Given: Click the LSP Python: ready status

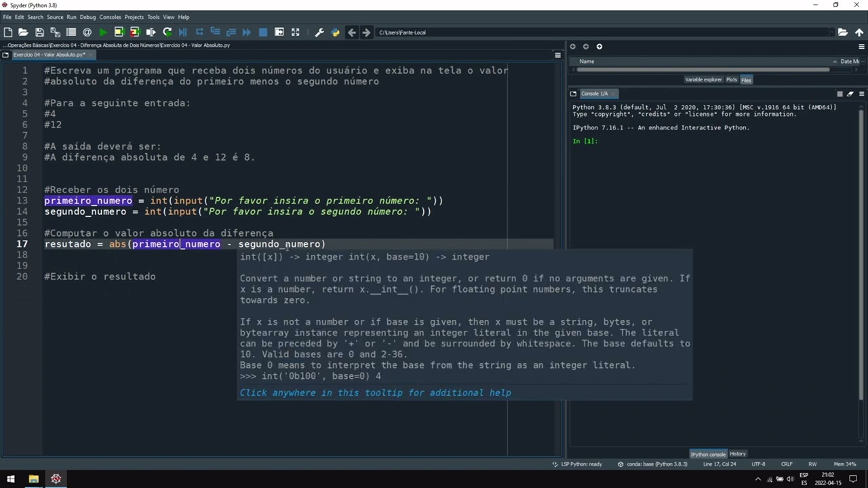Looking at the screenshot, I should [x=578, y=464].
